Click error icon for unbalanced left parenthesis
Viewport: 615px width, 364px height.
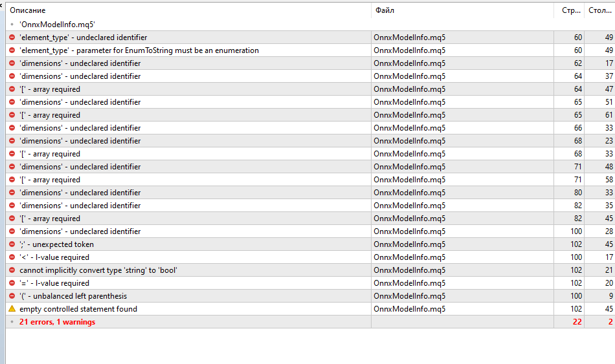12,296
